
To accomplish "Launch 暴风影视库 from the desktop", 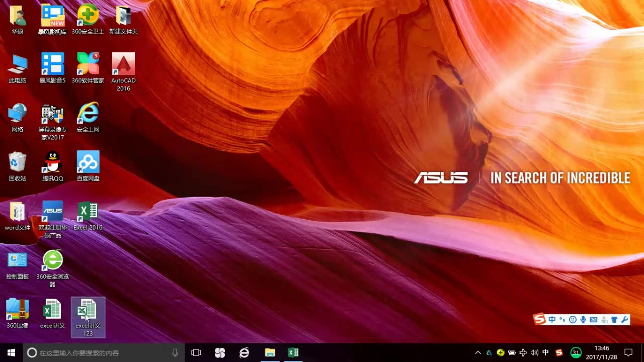I will click(x=53, y=20).
